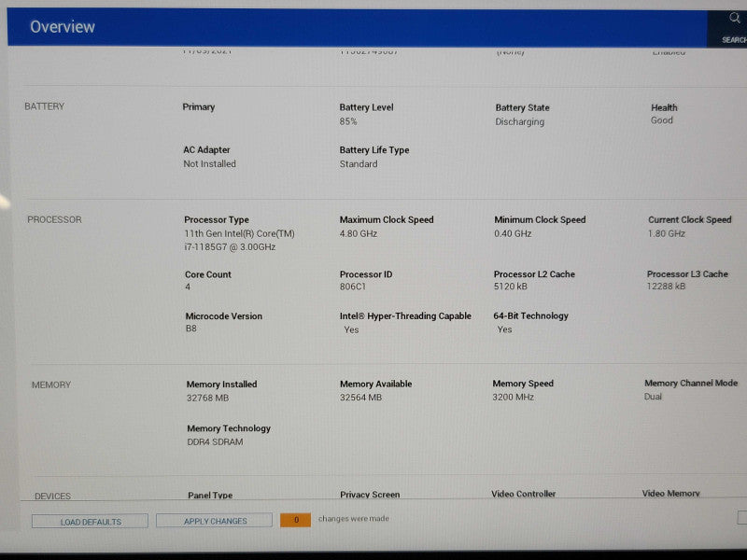Click the Processor ID value 806C1
Image resolution: width=747 pixels, height=560 pixels.
[x=353, y=287]
